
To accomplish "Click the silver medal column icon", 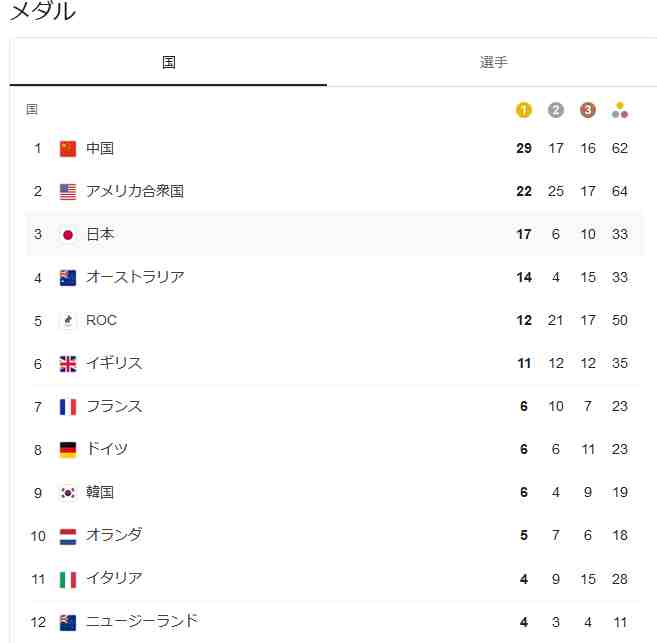I will pos(556,110).
